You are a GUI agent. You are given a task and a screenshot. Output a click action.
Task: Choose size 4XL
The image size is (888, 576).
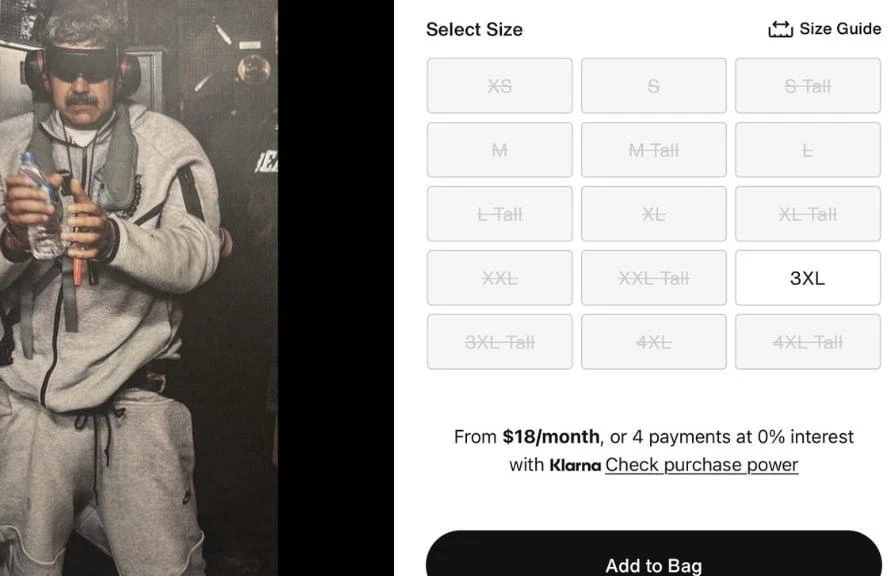click(x=654, y=342)
